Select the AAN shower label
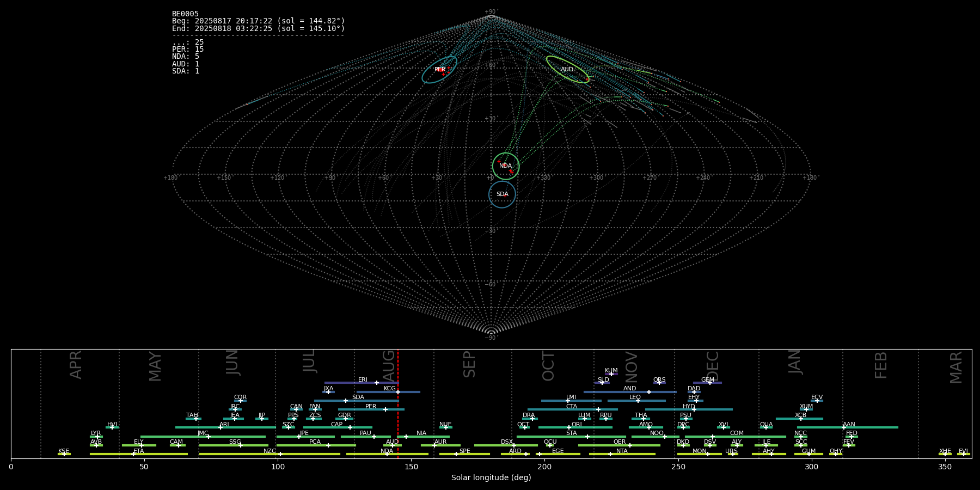 pos(849,425)
